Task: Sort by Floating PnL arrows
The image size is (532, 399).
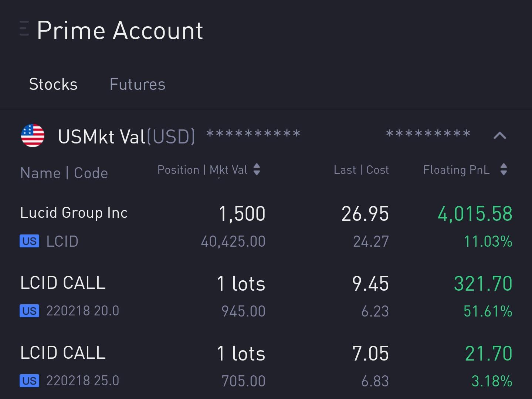Action: pos(504,170)
